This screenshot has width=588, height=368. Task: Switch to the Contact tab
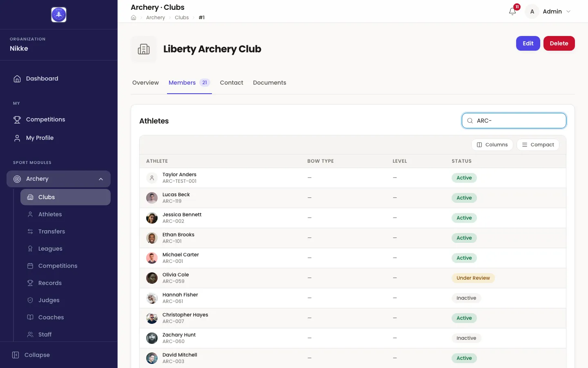[232, 83]
